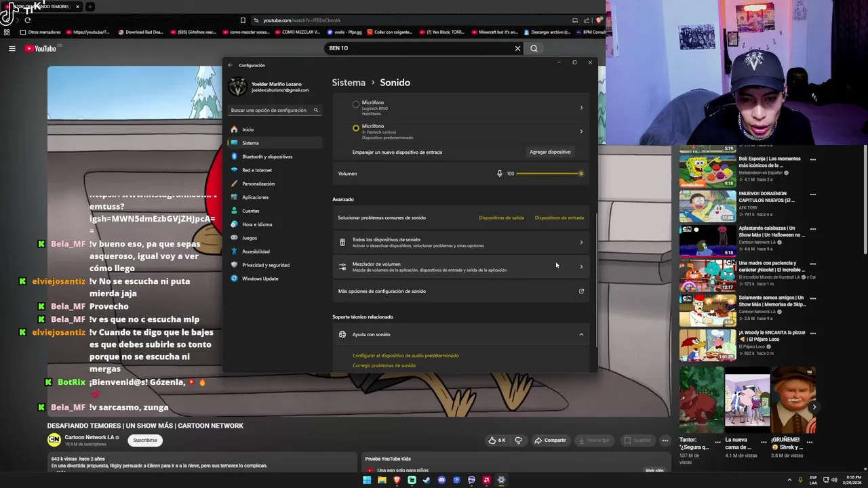Screen dimensions: 868x488
Task: Open more actions beside Guardar
Action: 665,440
